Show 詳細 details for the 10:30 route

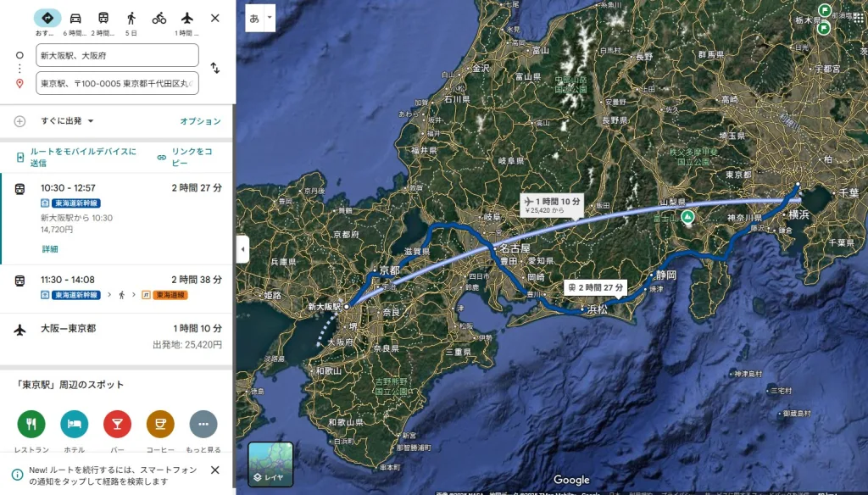pos(50,249)
